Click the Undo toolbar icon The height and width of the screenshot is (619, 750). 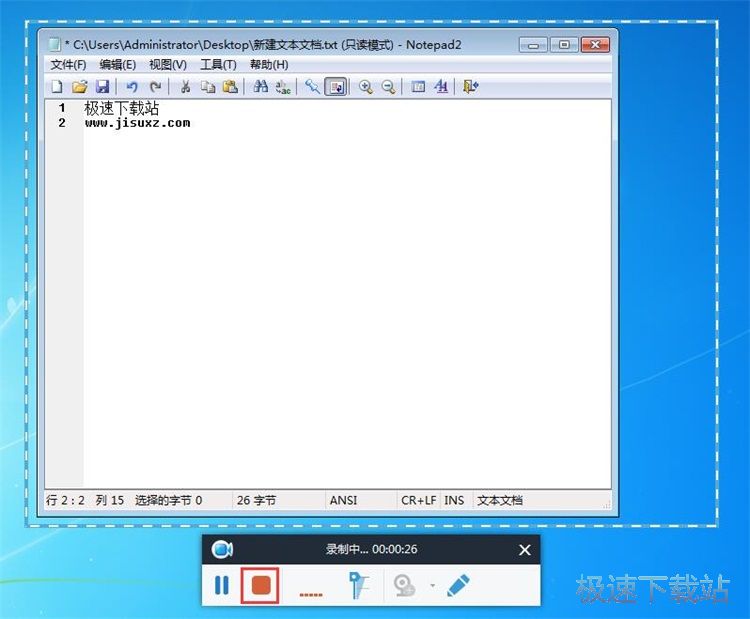(x=132, y=87)
